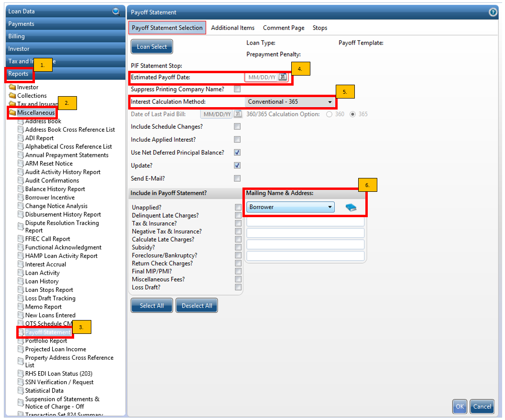Expand the Reports section in the sidebar

point(19,74)
